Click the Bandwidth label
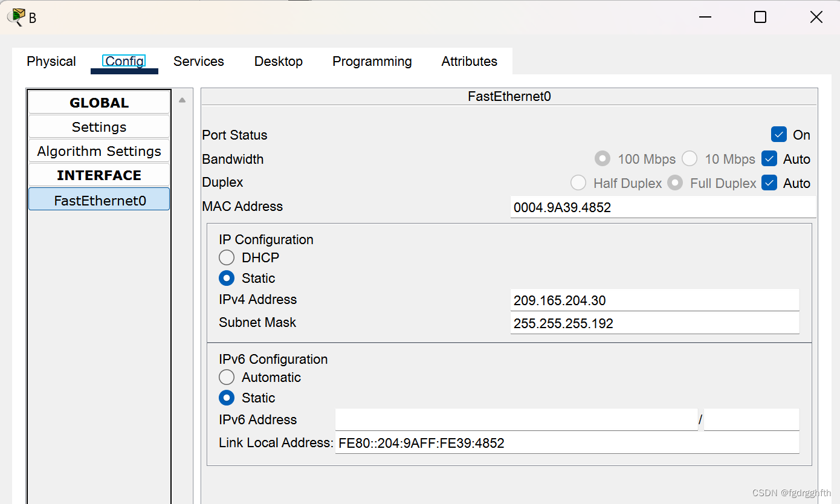The image size is (840, 504). tap(233, 159)
